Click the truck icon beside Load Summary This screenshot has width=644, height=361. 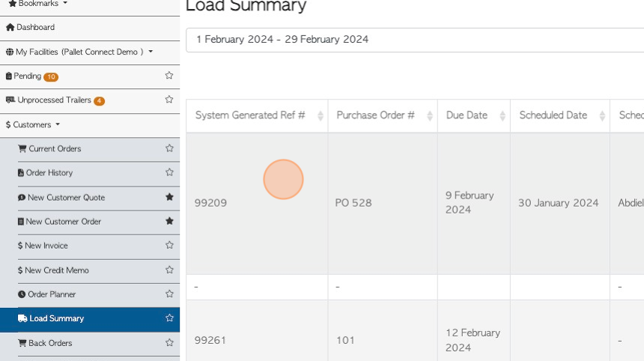[x=22, y=319]
